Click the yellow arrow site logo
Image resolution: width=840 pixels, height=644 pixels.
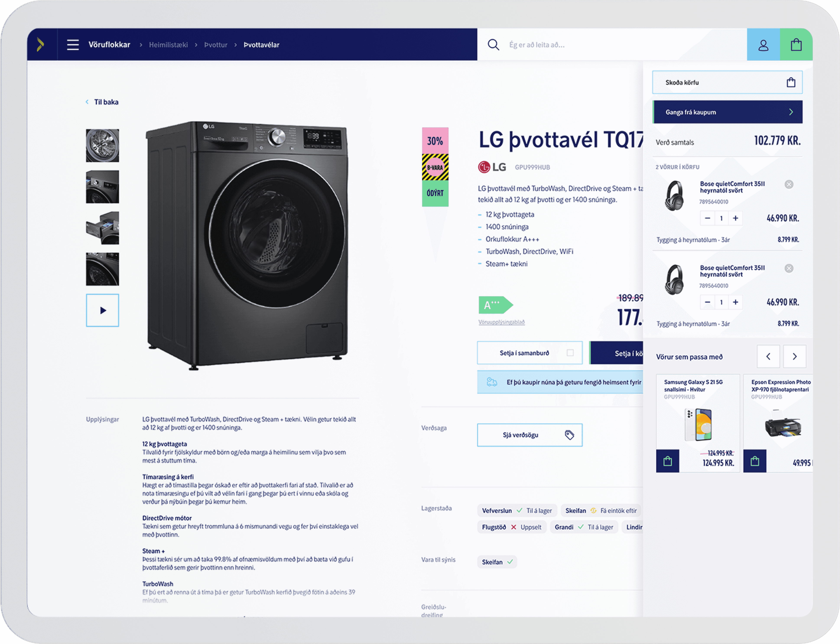click(x=41, y=45)
